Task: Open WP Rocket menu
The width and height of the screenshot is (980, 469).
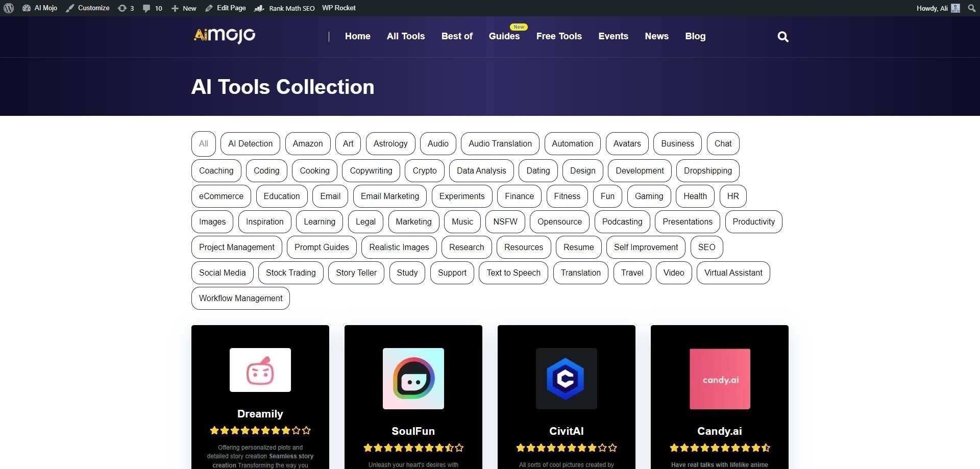Action: tap(339, 8)
